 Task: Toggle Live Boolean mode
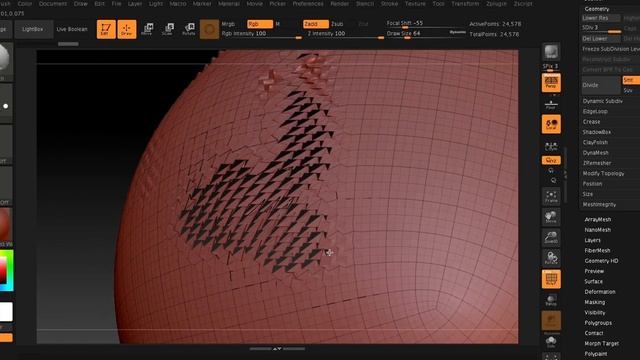(72, 29)
